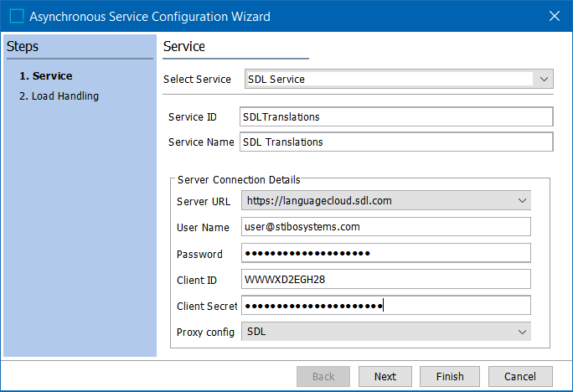Click the Steps panel header

[23, 47]
